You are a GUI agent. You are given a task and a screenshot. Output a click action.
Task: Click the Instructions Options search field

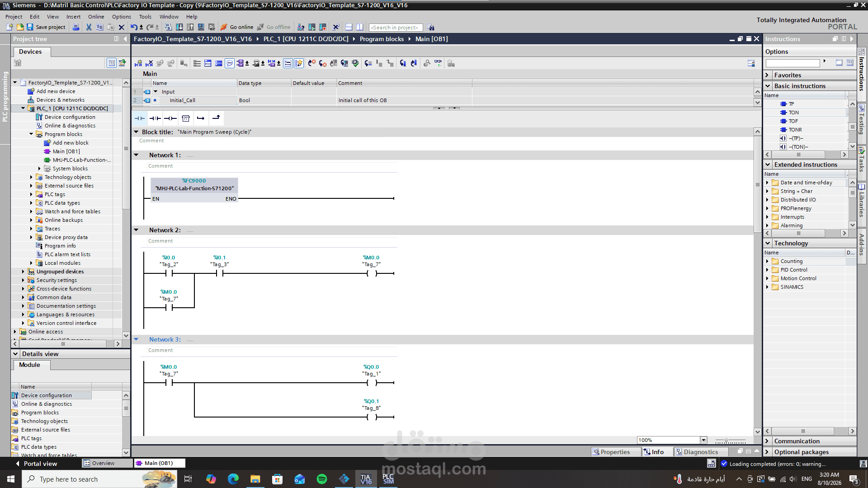793,63
